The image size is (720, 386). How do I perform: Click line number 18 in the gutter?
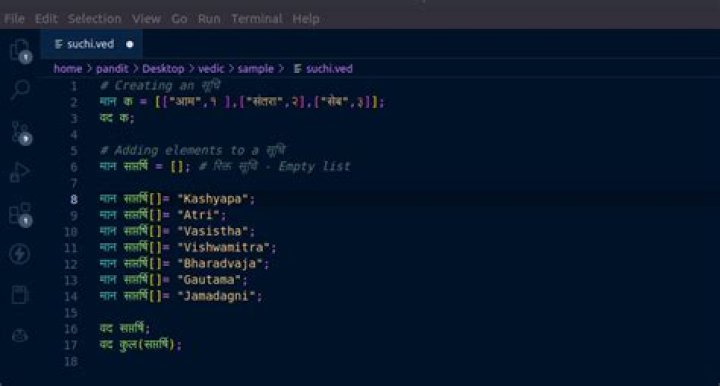pos(71,362)
